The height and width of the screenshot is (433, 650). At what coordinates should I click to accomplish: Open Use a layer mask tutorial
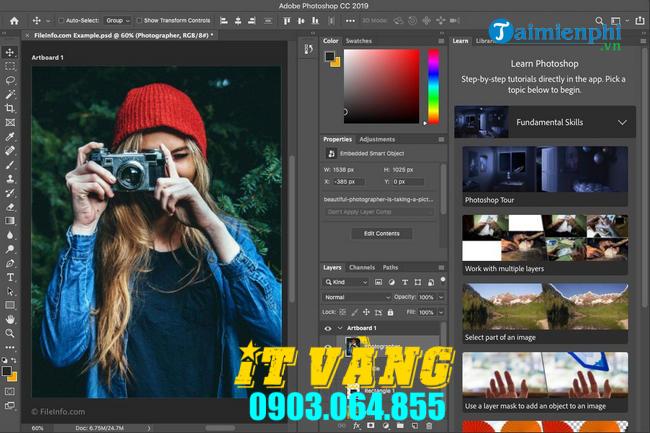[x=545, y=382]
